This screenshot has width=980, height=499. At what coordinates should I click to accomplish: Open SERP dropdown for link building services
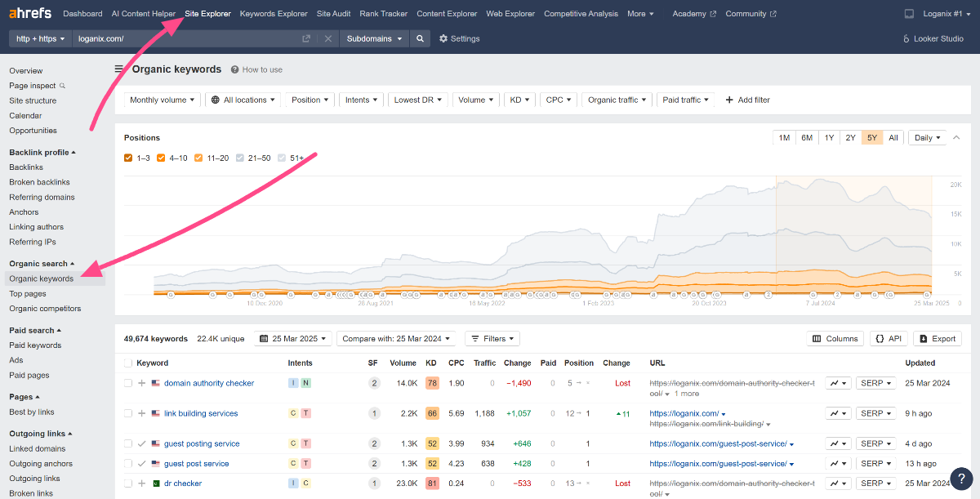click(x=875, y=413)
